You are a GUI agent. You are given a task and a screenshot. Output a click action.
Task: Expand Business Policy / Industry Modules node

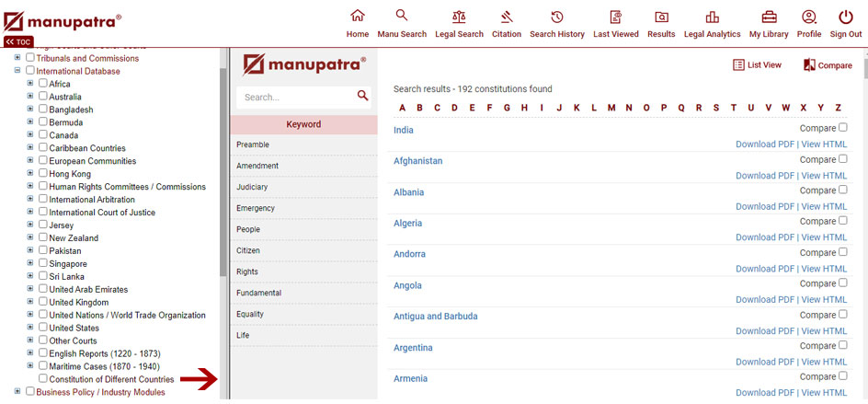coord(17,392)
